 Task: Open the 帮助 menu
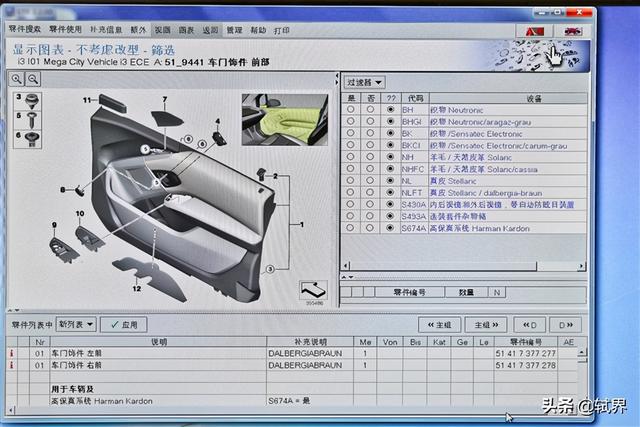pyautogui.click(x=258, y=30)
